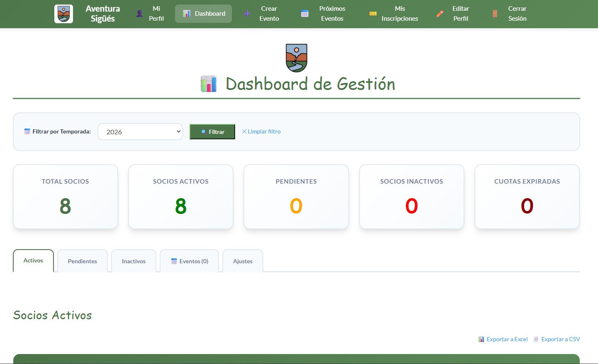
Task: Switch to the Pendientes tab
Action: click(83, 261)
